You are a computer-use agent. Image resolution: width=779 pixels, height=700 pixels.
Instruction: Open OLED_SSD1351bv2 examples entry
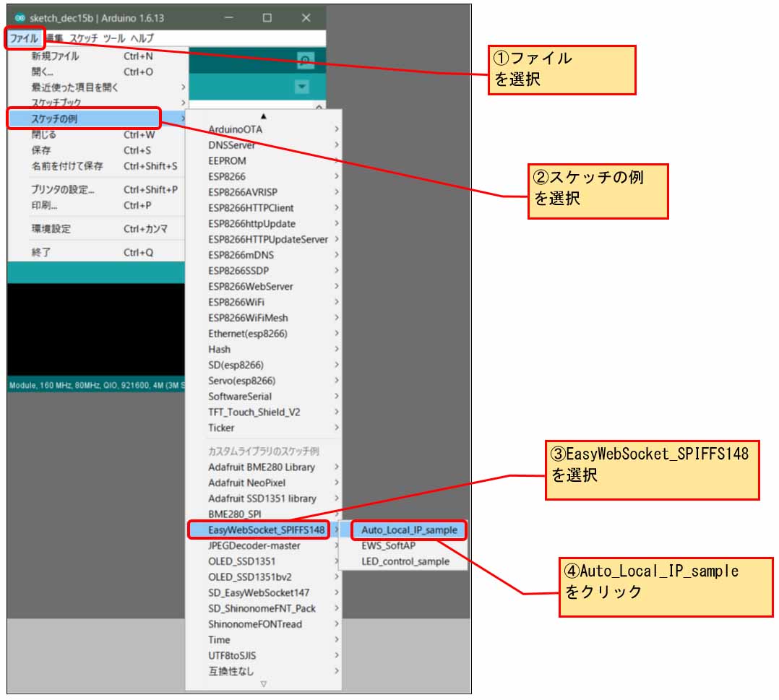(x=264, y=577)
